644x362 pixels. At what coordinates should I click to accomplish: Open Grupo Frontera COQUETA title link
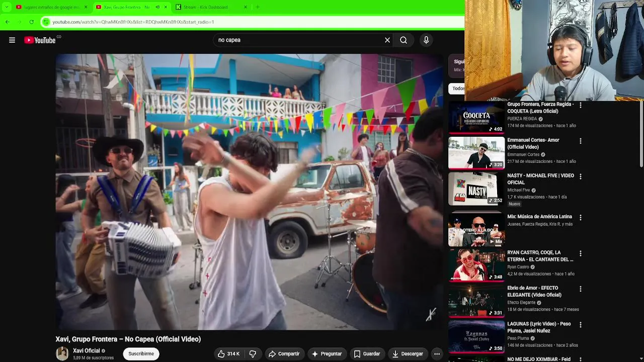coord(540,108)
